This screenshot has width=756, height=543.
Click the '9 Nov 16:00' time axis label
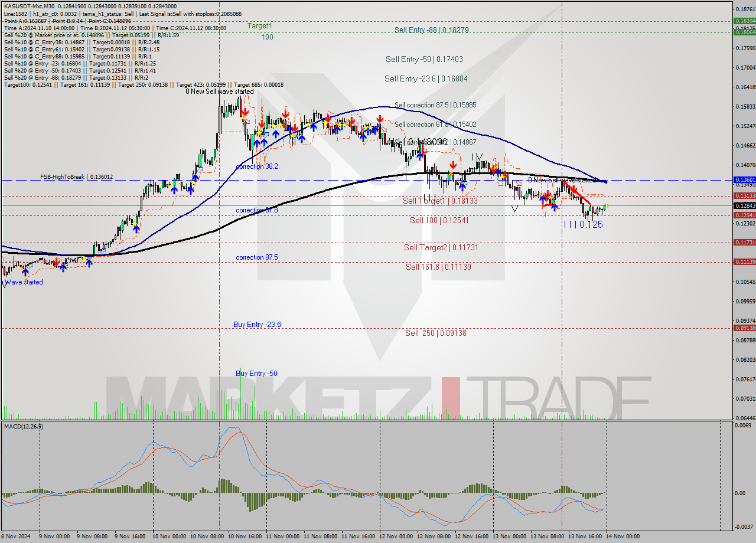click(x=130, y=536)
